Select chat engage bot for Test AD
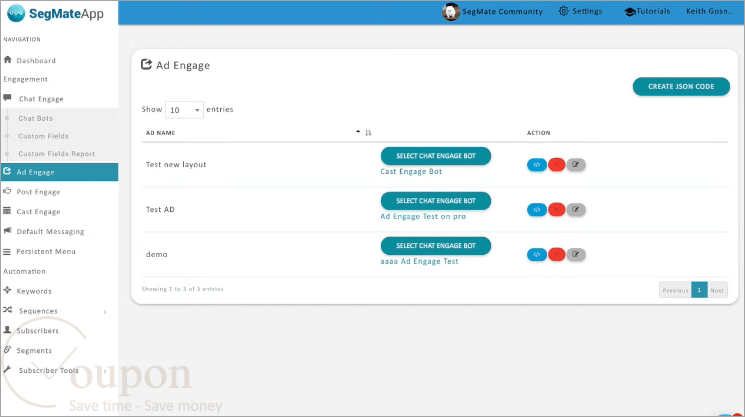Screen dimensions: 745x417 tap(436, 201)
